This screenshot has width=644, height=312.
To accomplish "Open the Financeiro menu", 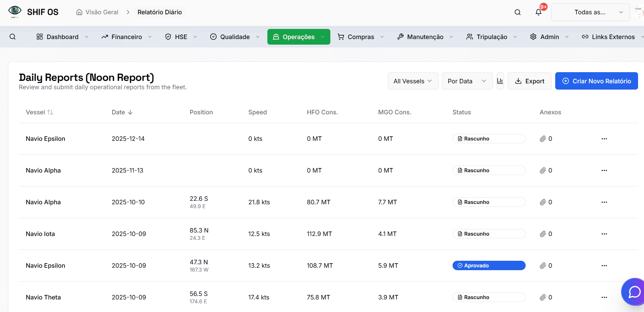I will 126,37.
